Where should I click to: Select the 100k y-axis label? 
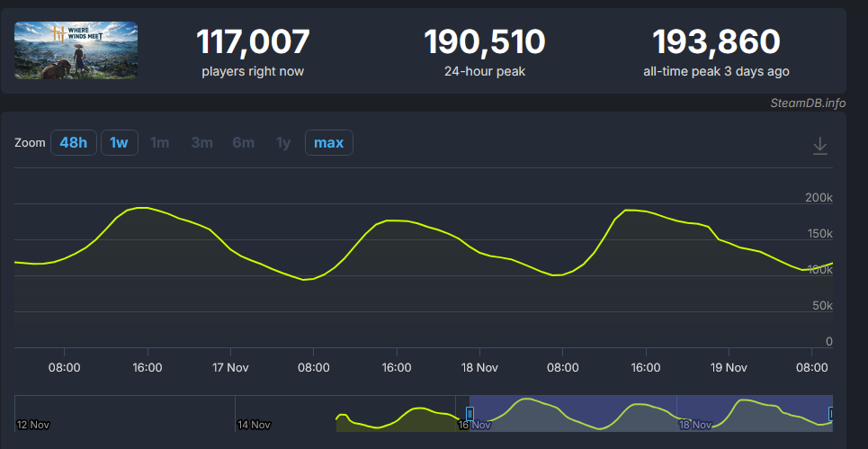[x=819, y=270]
